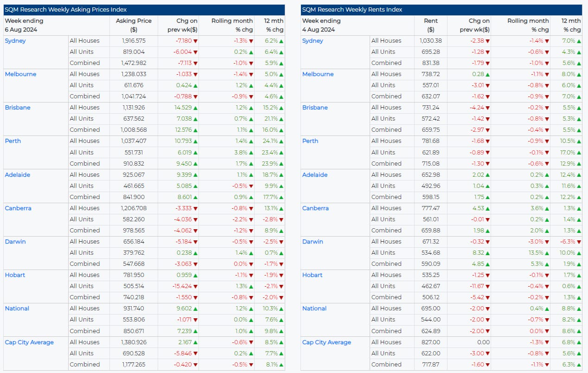The image size is (588, 373).
Task: Open the Brisbane link in Asking Prices table
Action: point(18,108)
